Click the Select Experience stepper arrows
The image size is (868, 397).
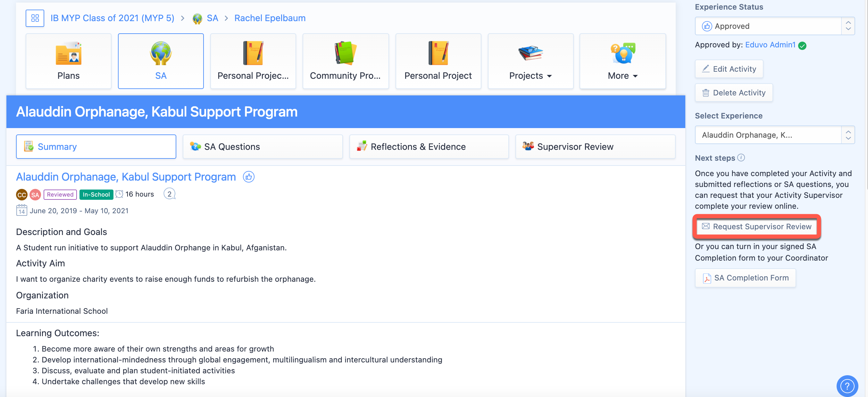848,134
